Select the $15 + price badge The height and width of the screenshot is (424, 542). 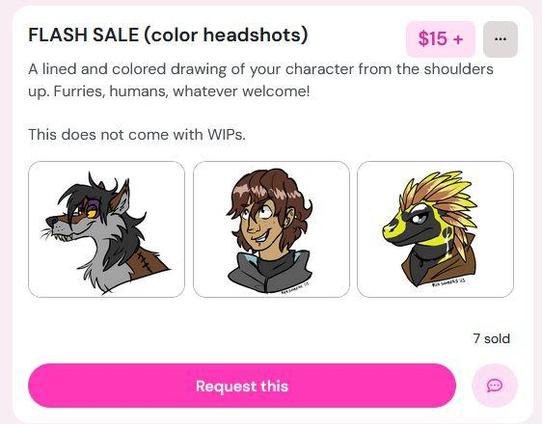pyautogui.click(x=440, y=39)
